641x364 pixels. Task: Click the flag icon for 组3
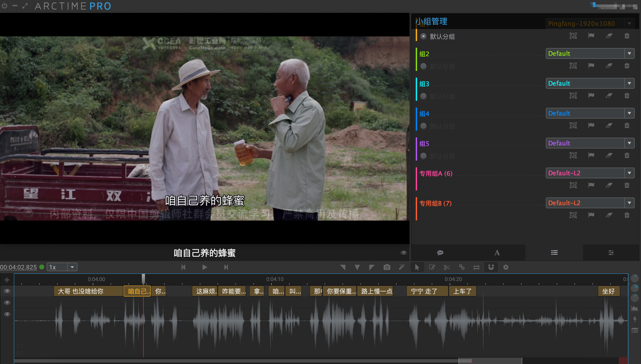591,95
